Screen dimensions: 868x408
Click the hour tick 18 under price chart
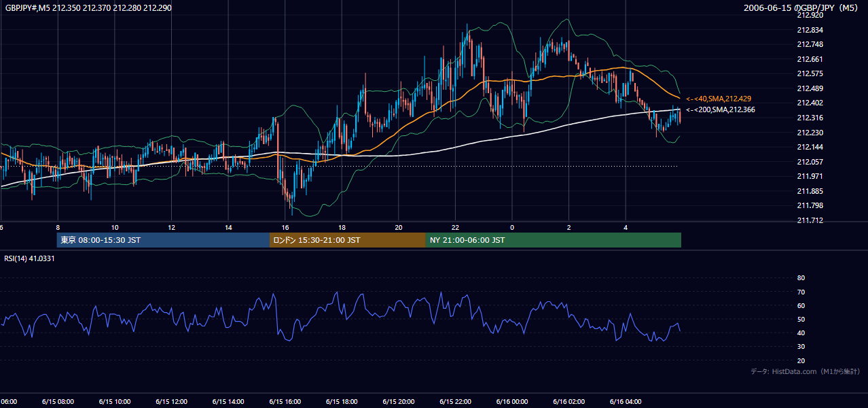tap(342, 227)
